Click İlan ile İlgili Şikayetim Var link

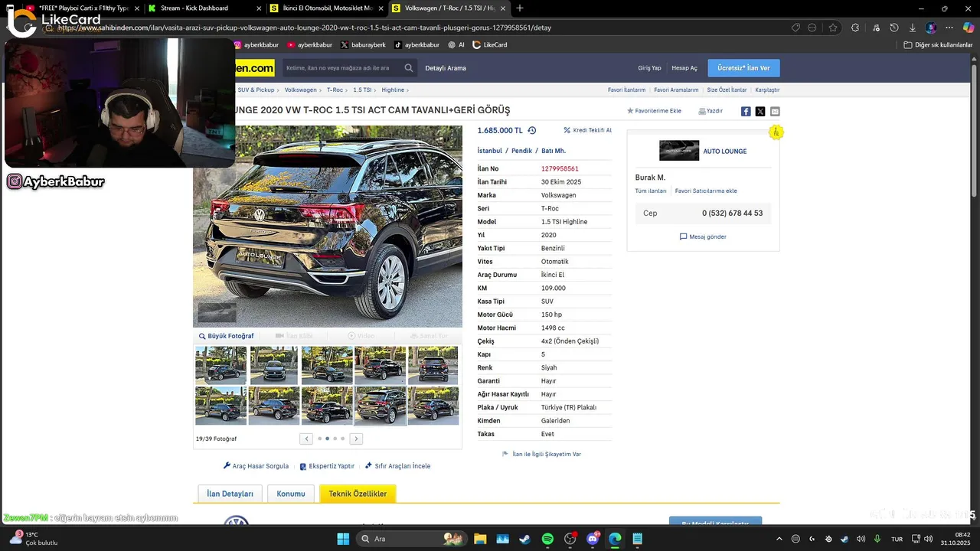click(541, 454)
